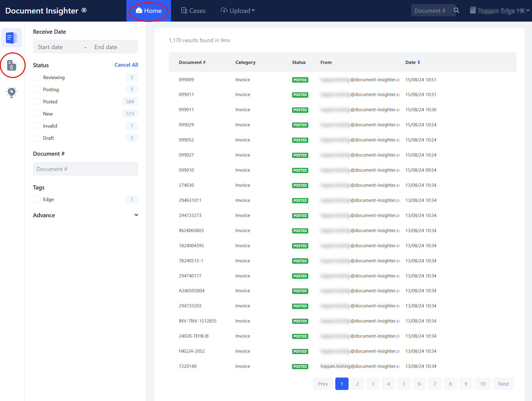This screenshot has height=401, width=532.
Task: Click the blue documents sidebar icon
Action: (12, 38)
